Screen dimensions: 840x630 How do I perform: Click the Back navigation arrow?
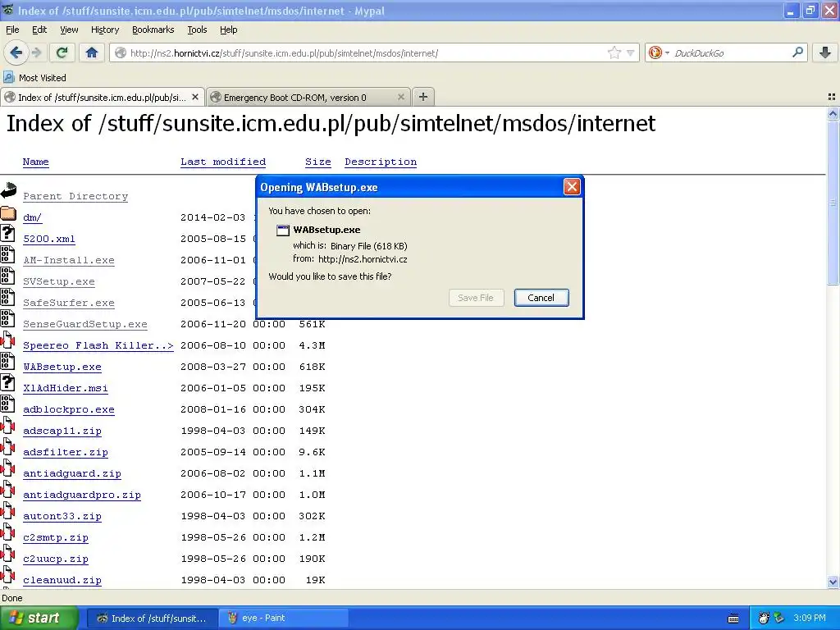tap(16, 52)
